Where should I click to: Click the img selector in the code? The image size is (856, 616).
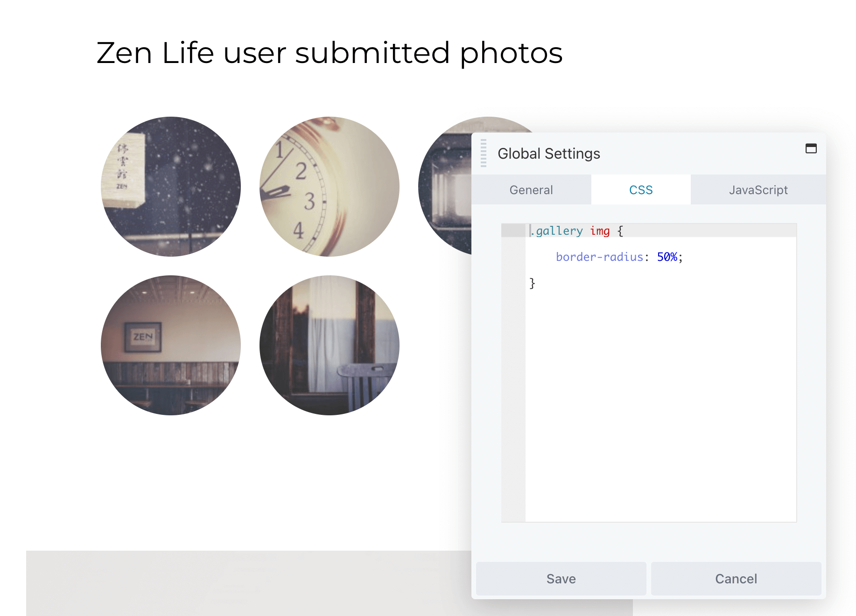point(600,231)
